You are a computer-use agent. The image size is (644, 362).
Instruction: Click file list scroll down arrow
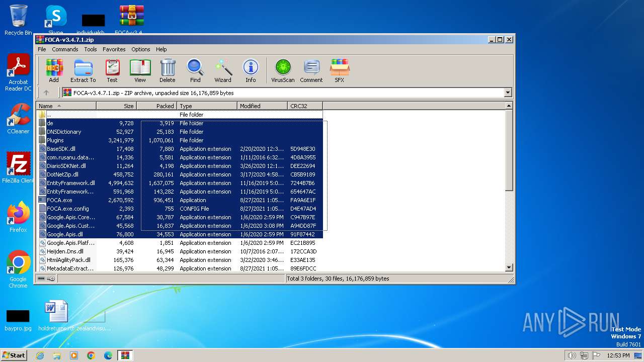coord(509,268)
